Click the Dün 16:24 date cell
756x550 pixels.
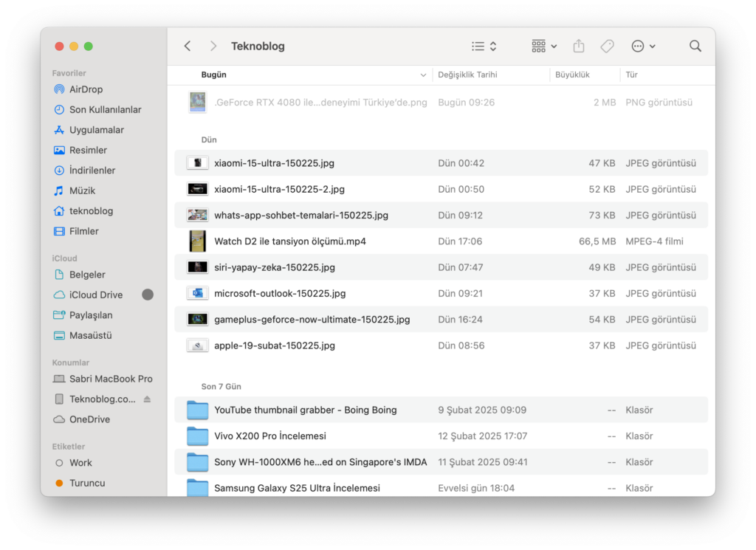coord(460,319)
